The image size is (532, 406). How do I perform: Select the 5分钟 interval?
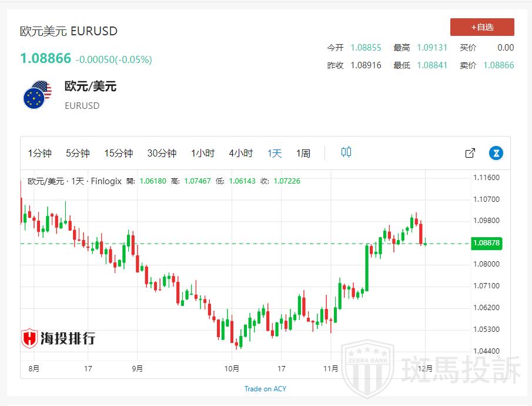pyautogui.click(x=78, y=153)
